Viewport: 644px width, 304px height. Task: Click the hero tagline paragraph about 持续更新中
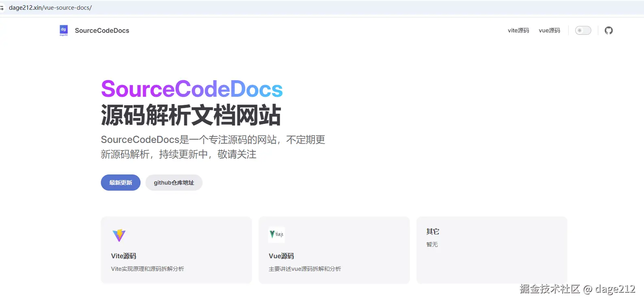pos(213,147)
